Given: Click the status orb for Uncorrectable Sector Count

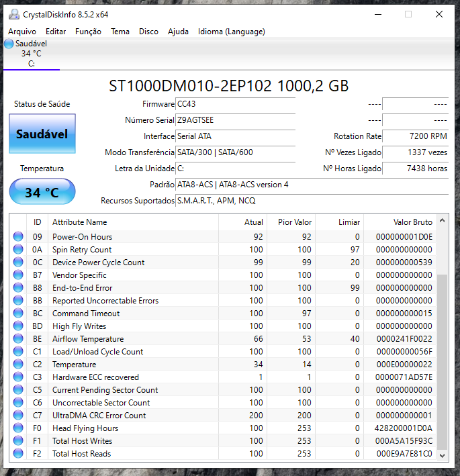Looking at the screenshot, I should (18, 402).
